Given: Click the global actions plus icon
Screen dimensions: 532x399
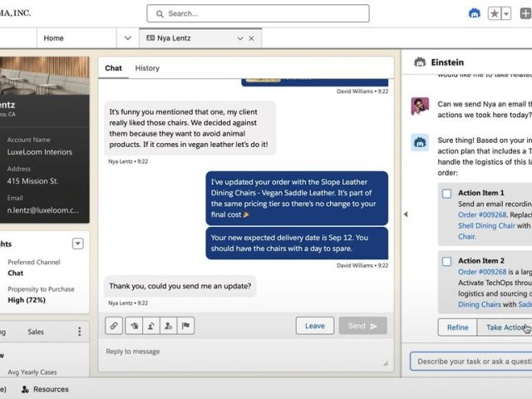Looking at the screenshot, I should coord(526,13).
